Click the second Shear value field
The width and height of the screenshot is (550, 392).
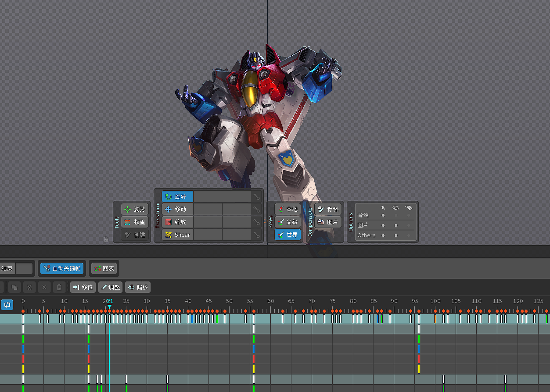click(x=237, y=235)
